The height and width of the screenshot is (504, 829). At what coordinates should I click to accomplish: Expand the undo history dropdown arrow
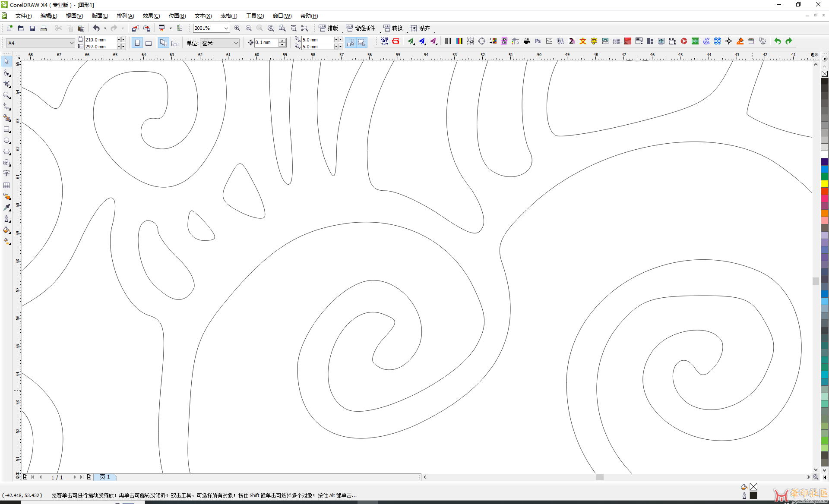tap(105, 28)
